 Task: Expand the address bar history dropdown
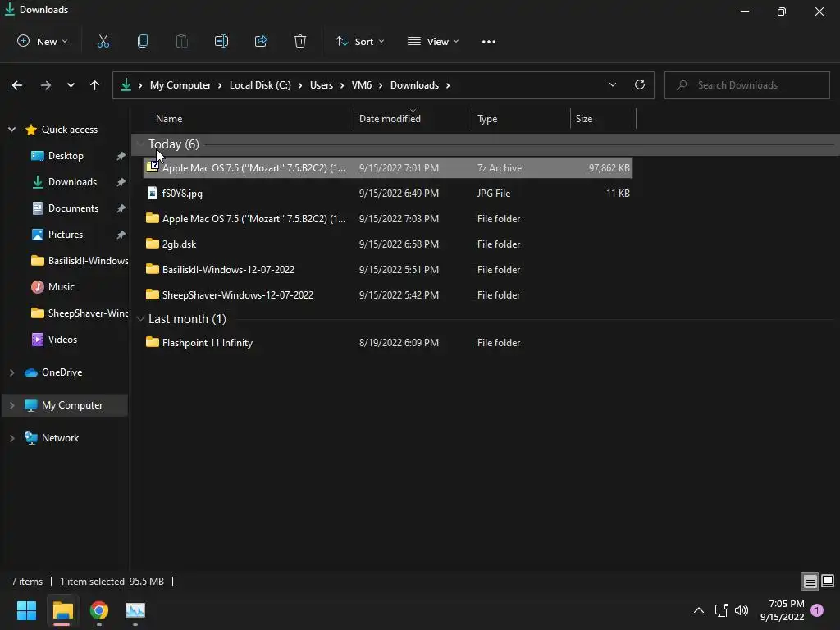click(612, 84)
